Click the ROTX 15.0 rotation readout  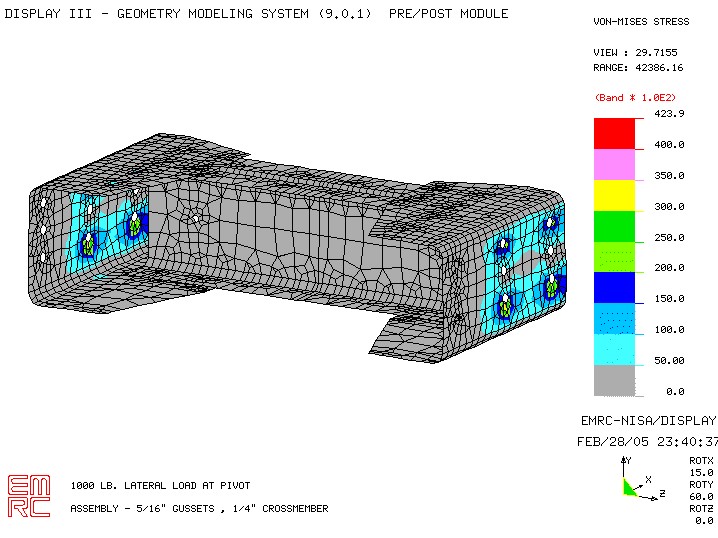pyautogui.click(x=701, y=466)
